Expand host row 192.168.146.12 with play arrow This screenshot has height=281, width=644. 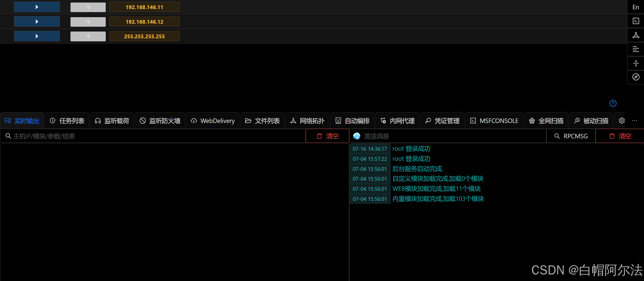point(37,22)
